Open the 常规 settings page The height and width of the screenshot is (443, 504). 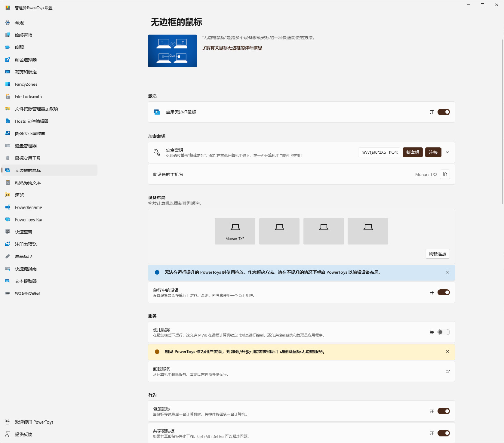[50, 23]
